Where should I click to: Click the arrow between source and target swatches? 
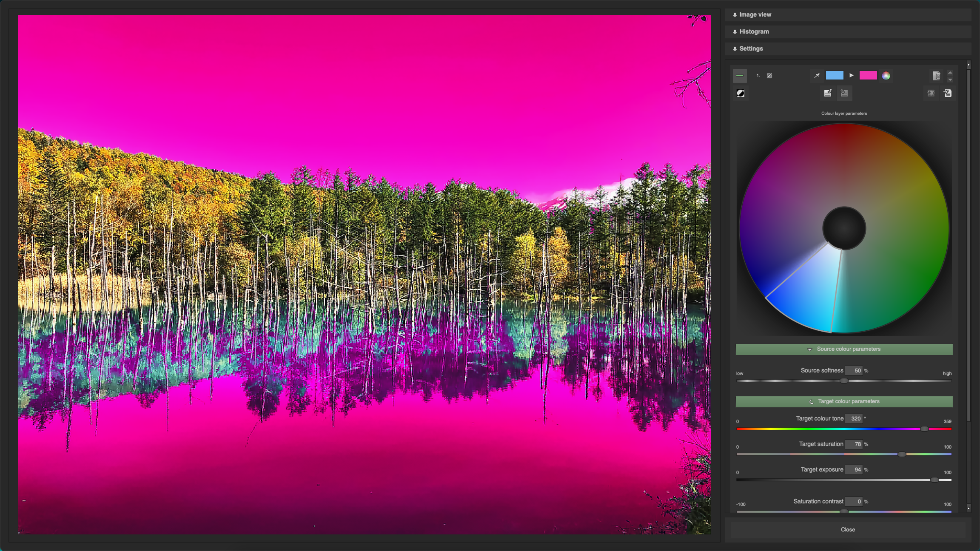[851, 75]
